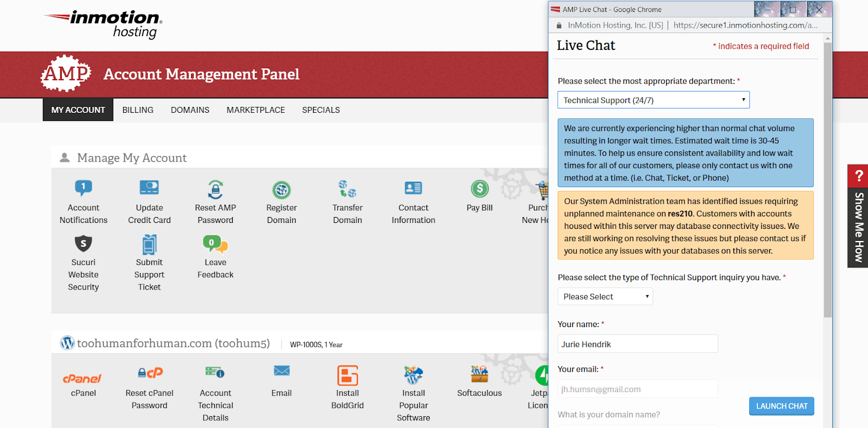Click the Manage My Account heading

click(132, 158)
